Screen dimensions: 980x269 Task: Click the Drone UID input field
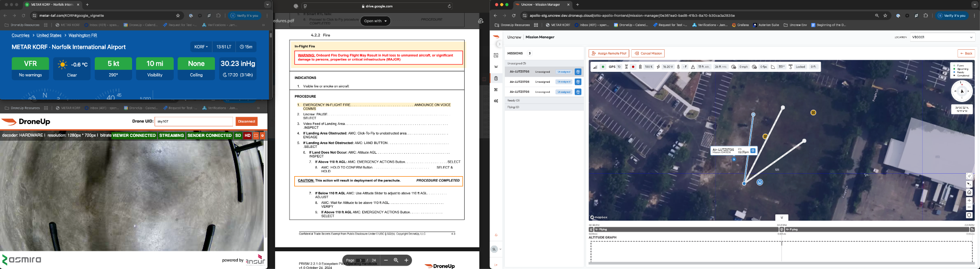click(193, 122)
